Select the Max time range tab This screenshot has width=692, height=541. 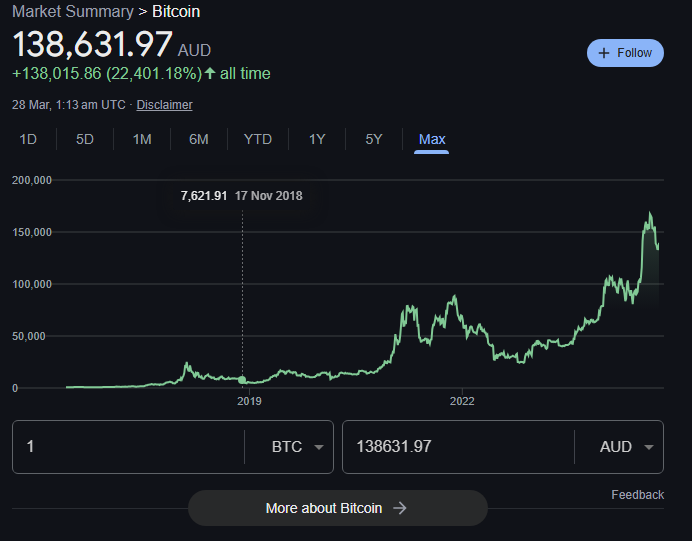click(432, 139)
